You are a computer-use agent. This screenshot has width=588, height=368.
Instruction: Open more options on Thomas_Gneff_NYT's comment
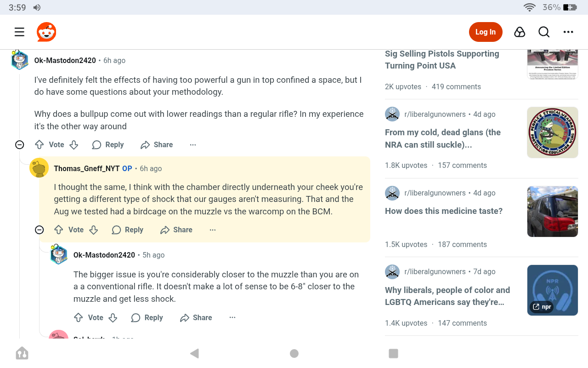[213, 230]
